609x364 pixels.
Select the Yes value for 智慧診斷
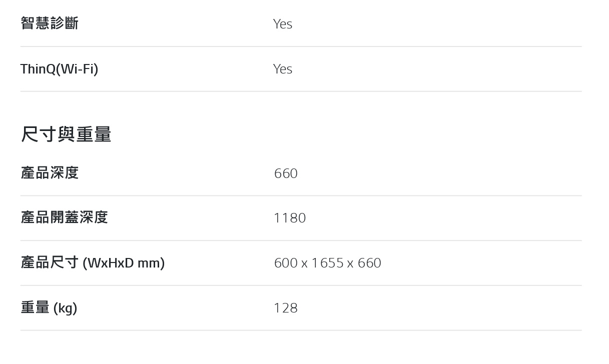click(283, 24)
